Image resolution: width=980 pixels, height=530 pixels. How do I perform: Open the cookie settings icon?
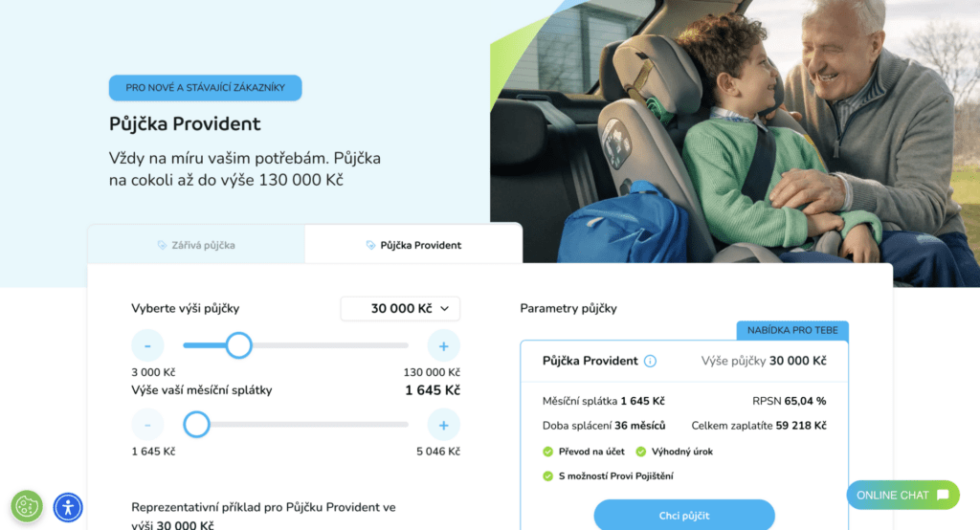coord(27,506)
